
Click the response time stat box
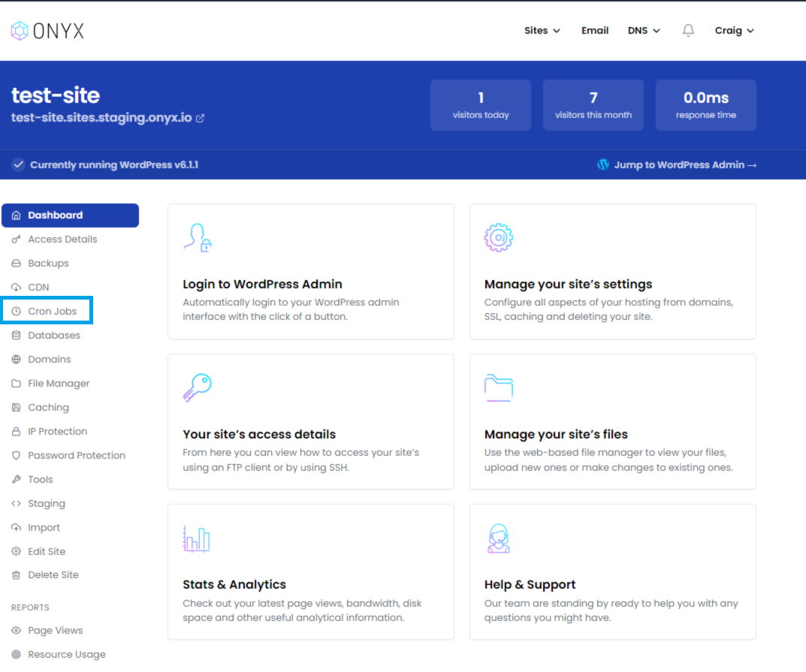click(x=706, y=105)
